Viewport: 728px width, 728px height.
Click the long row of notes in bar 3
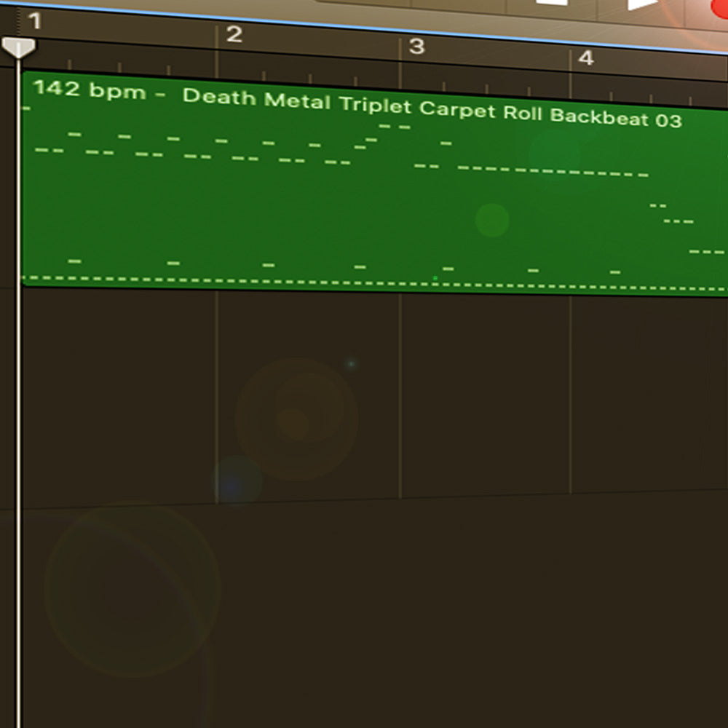[x=553, y=171]
